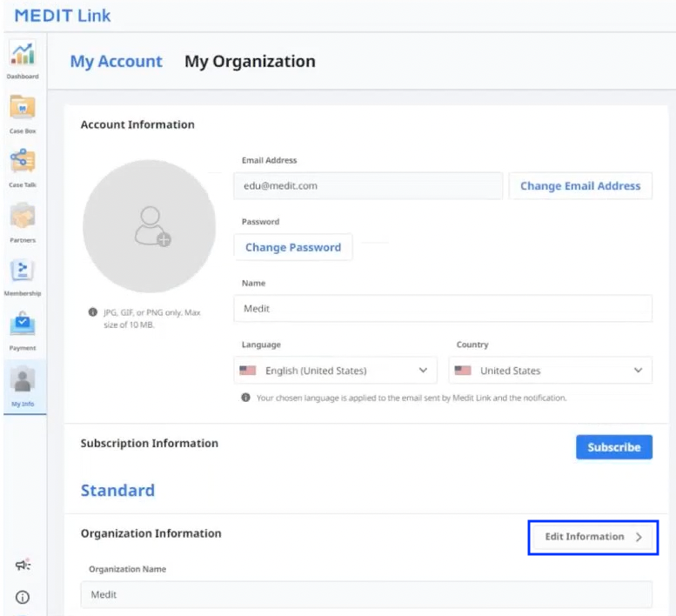Viewport: 676px width, 616px height.
Task: Click the blue Subscribe button
Action: pyautogui.click(x=614, y=447)
